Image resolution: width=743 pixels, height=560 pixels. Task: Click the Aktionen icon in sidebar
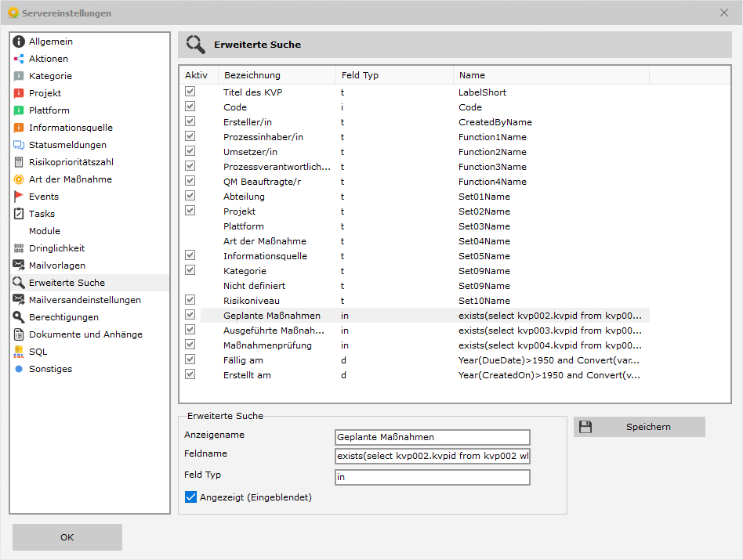[x=19, y=59]
